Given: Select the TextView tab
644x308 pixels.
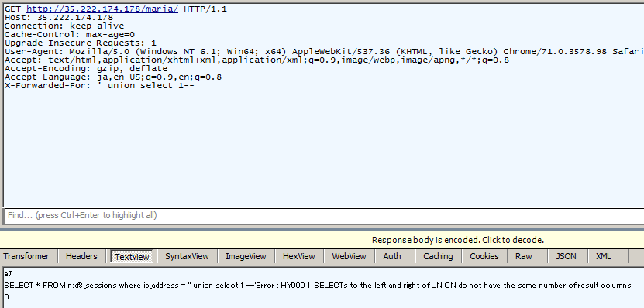Looking at the screenshot, I should (x=132, y=256).
